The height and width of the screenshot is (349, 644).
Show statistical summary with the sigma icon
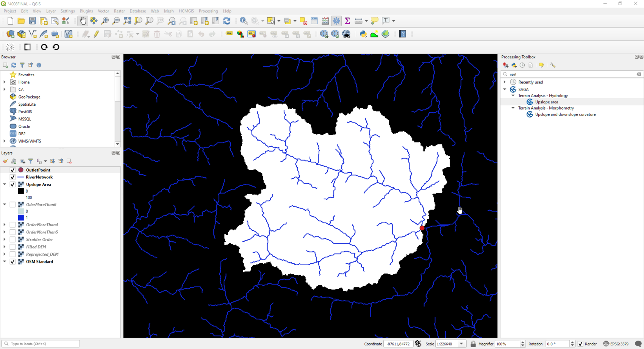[x=347, y=21]
